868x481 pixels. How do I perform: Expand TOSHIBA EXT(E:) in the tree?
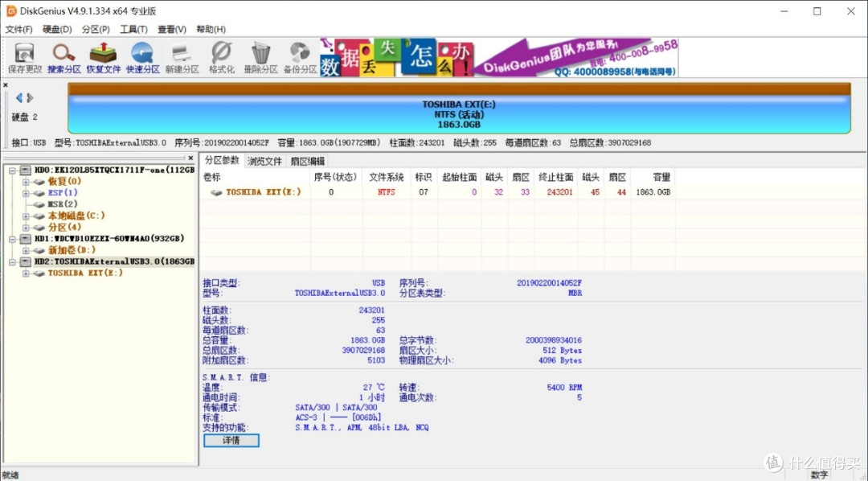[x=26, y=273]
